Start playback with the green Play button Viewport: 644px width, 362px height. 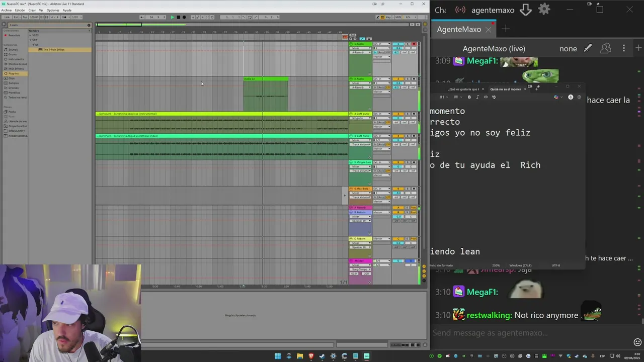tap(173, 17)
